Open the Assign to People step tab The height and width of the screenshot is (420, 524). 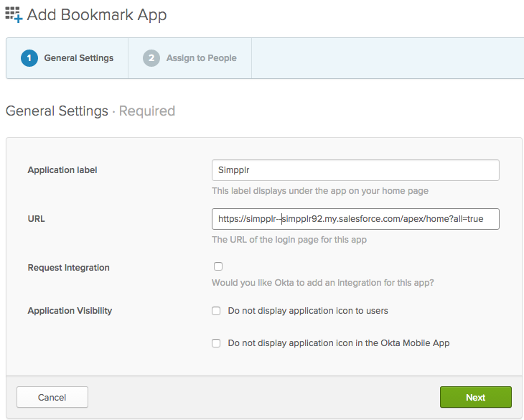[190, 58]
